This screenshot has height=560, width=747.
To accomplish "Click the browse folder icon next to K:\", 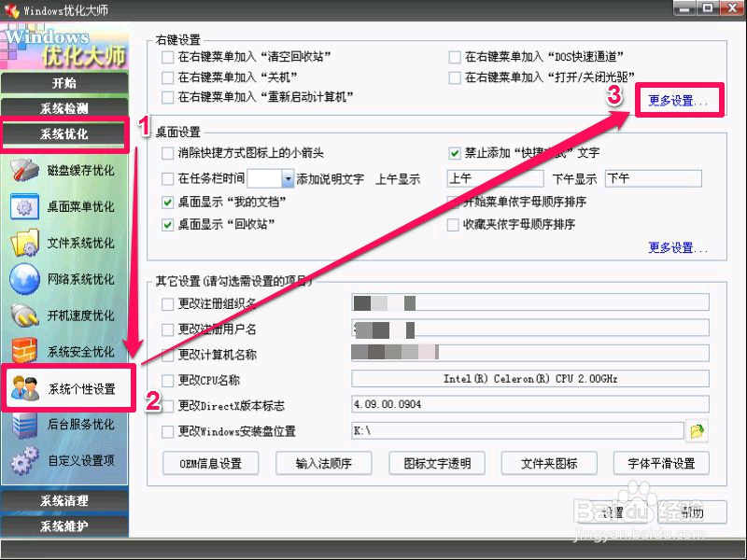I will coord(697,431).
